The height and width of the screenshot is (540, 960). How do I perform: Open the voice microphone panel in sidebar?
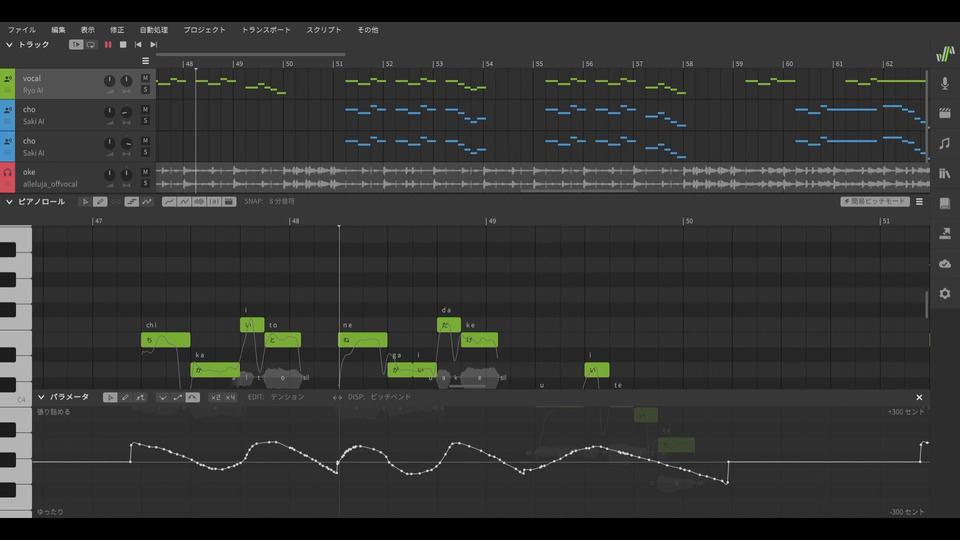tap(945, 83)
